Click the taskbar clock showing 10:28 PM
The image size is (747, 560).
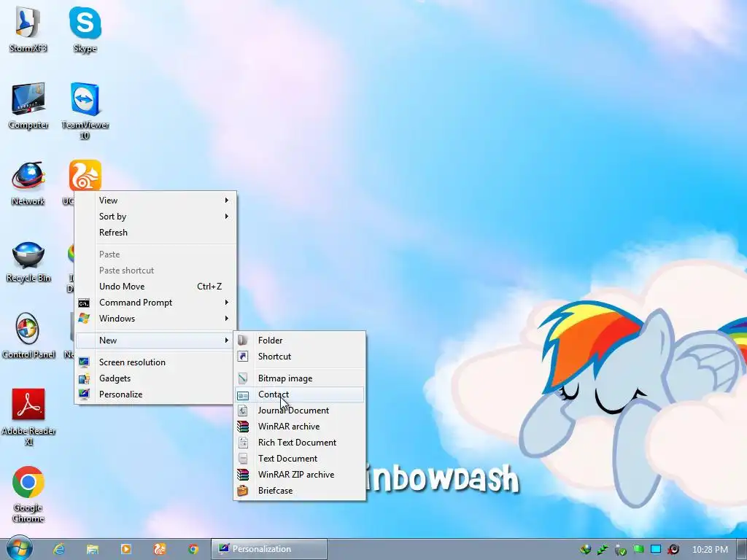tap(710, 550)
